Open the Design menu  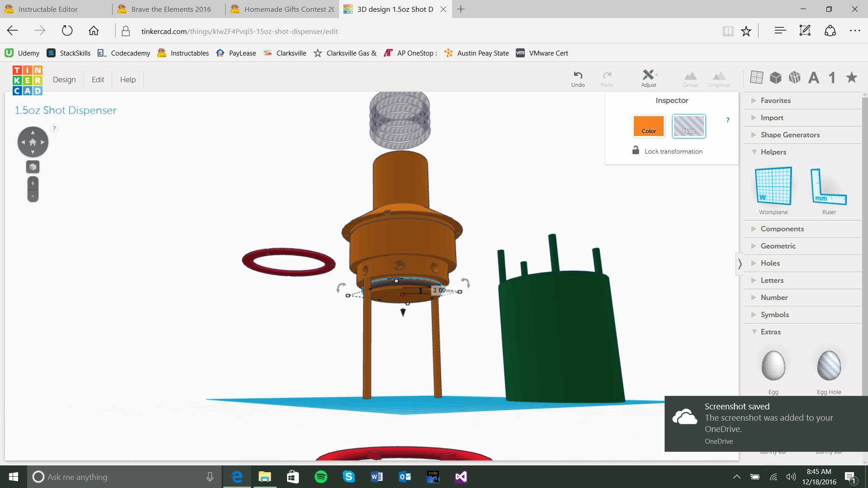point(64,80)
